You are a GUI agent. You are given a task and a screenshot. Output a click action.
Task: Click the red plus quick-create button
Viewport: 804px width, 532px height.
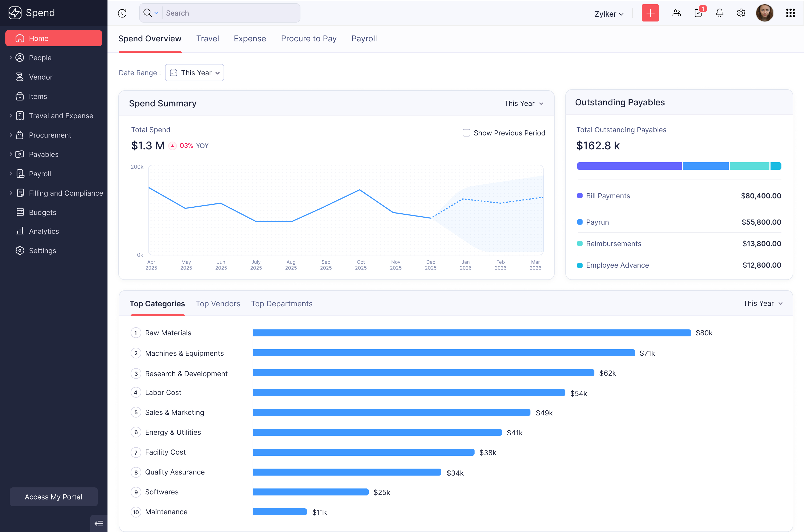point(650,13)
